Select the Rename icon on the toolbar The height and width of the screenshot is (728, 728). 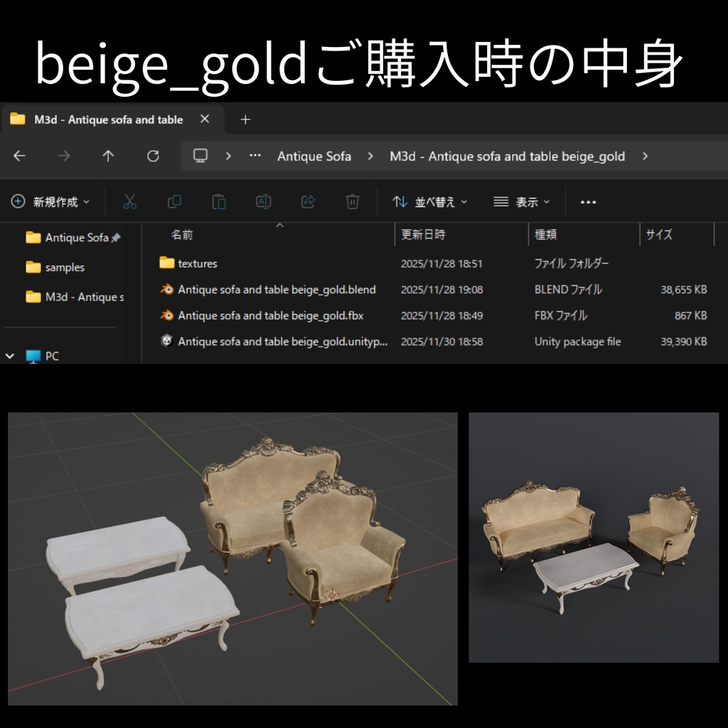262,201
